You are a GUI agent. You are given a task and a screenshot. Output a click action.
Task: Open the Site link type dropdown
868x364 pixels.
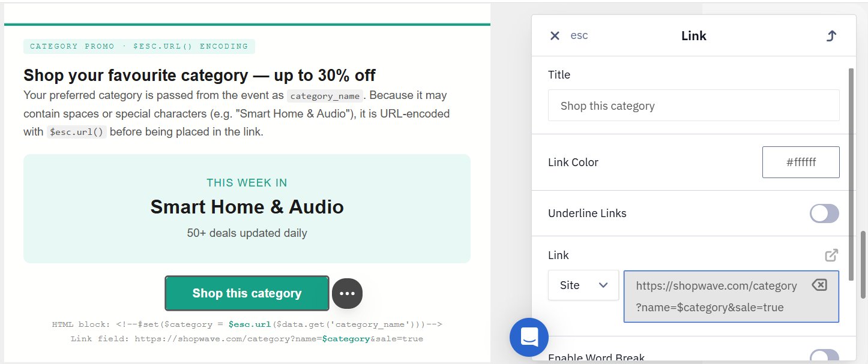(583, 285)
